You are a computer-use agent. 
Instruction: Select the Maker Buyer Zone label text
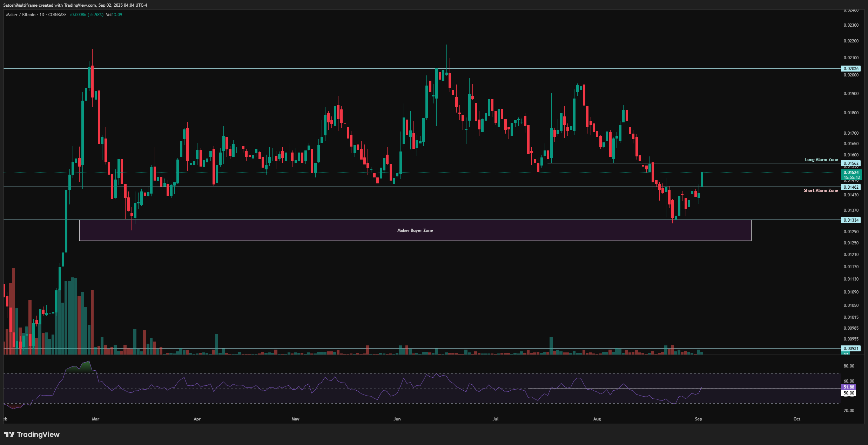[x=415, y=230]
